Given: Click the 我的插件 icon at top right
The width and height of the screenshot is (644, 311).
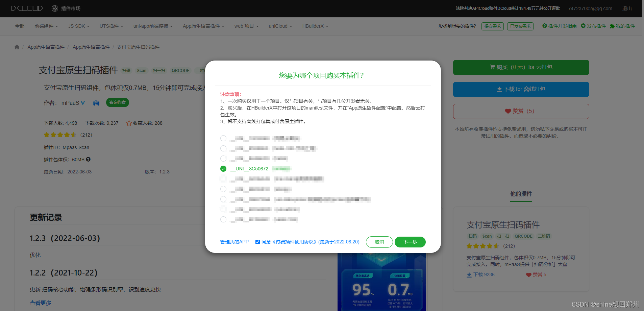Looking at the screenshot, I should tap(612, 26).
